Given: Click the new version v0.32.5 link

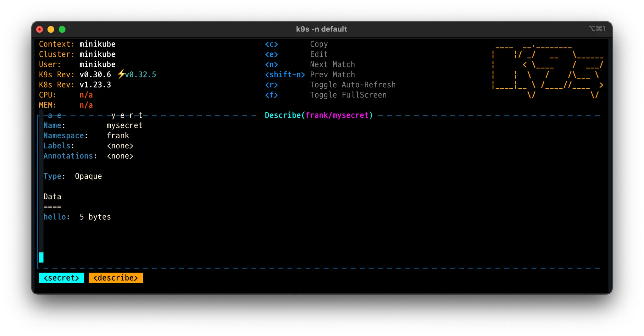Looking at the screenshot, I should click(x=141, y=75).
